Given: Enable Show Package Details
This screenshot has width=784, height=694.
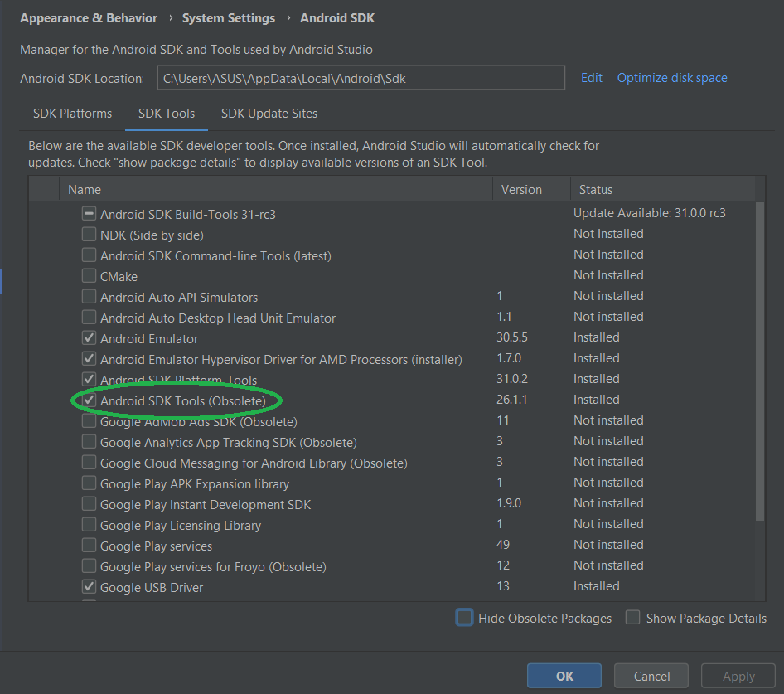Looking at the screenshot, I should point(632,618).
